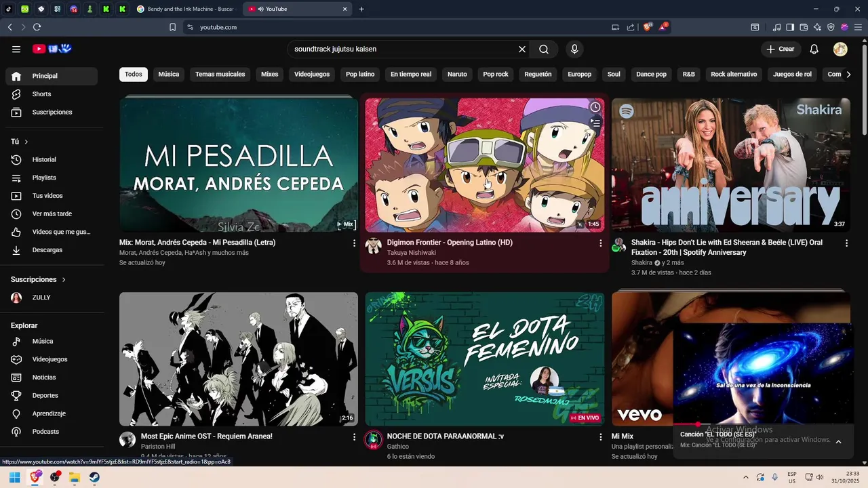Bookmark this page with the bookmark icon
This screenshot has width=868, height=488.
click(x=172, y=27)
